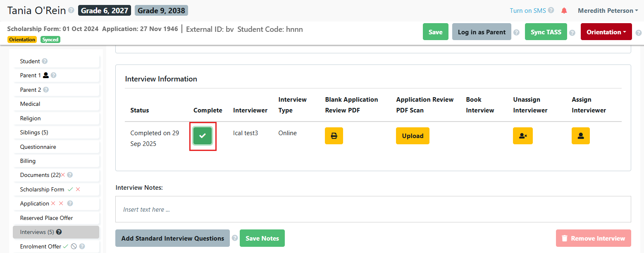Viewport: 644px width, 253px height.
Task: Toggle the interview Complete checkmark
Action: pyautogui.click(x=203, y=135)
